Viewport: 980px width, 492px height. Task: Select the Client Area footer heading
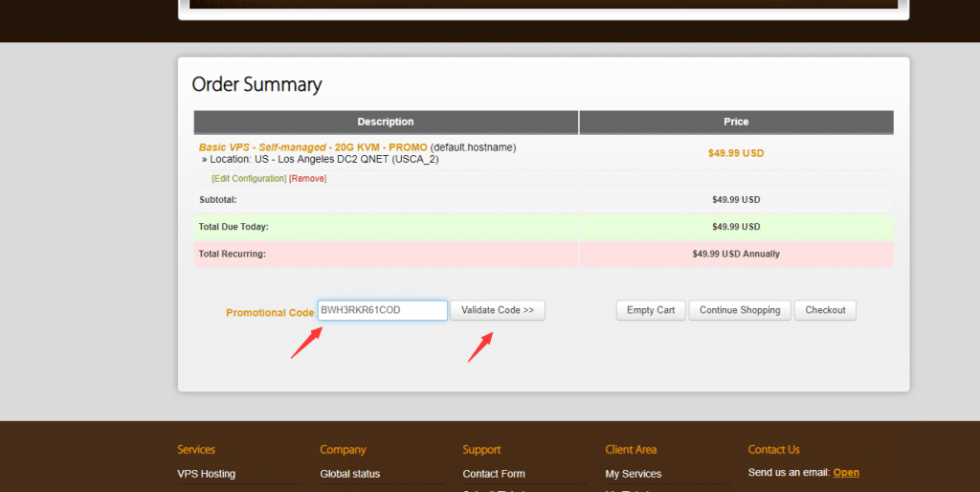pyautogui.click(x=631, y=450)
